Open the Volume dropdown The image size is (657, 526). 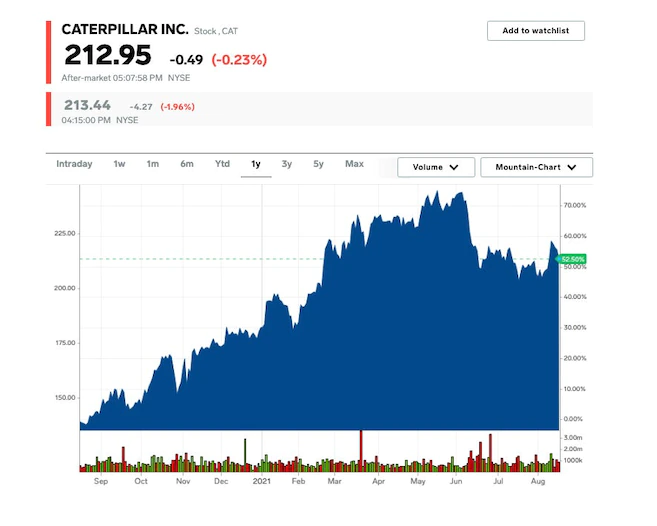point(436,167)
